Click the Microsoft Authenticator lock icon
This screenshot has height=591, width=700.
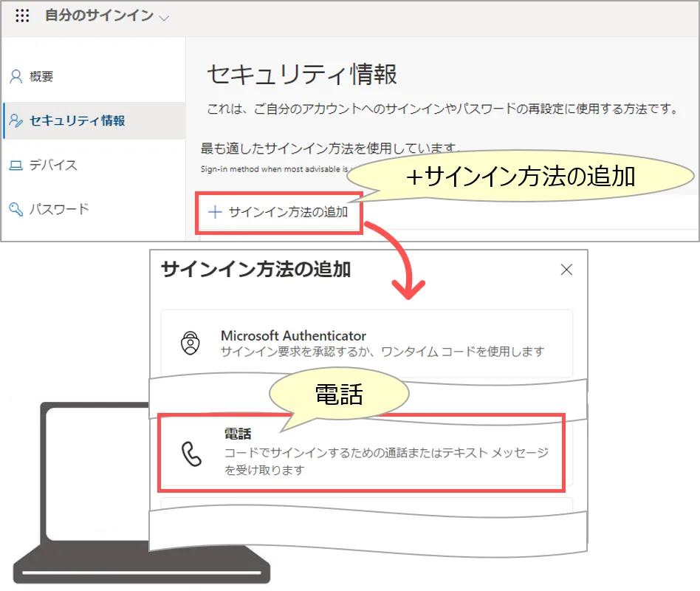[190, 344]
